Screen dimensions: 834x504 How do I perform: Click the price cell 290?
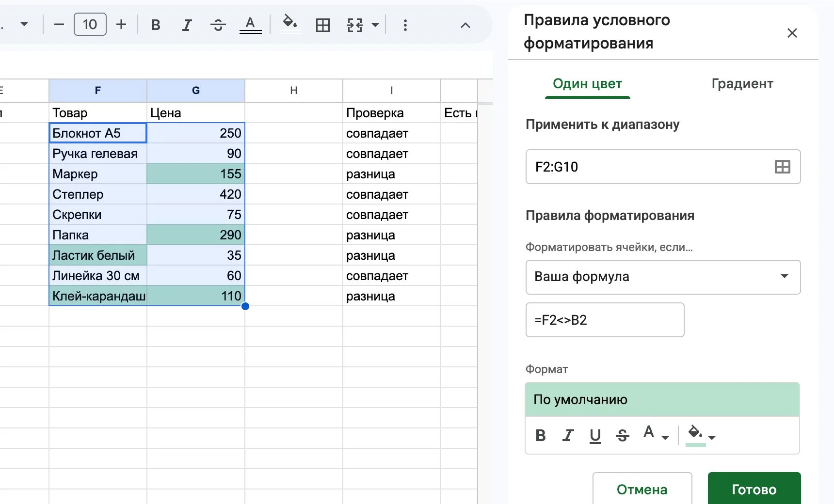coord(196,235)
